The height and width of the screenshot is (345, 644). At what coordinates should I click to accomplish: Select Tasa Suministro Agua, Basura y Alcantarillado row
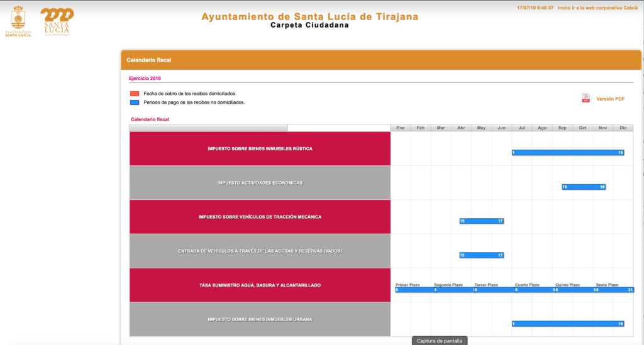tap(260, 285)
